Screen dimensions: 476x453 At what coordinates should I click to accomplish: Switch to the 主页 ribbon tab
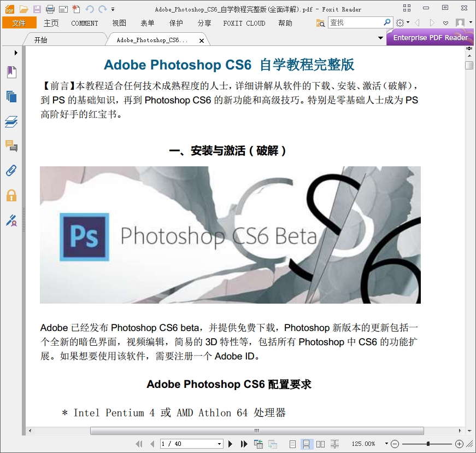click(x=51, y=23)
